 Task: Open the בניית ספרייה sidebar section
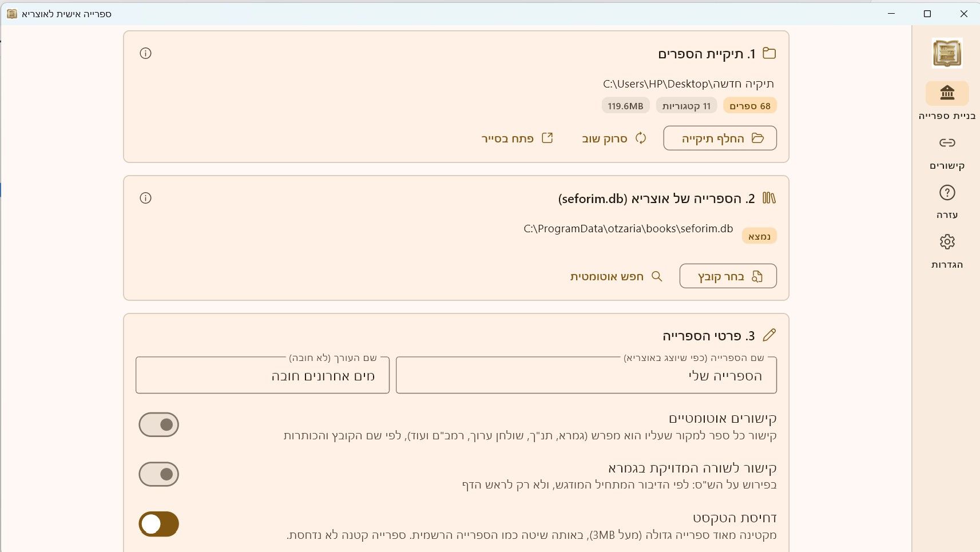click(x=947, y=101)
